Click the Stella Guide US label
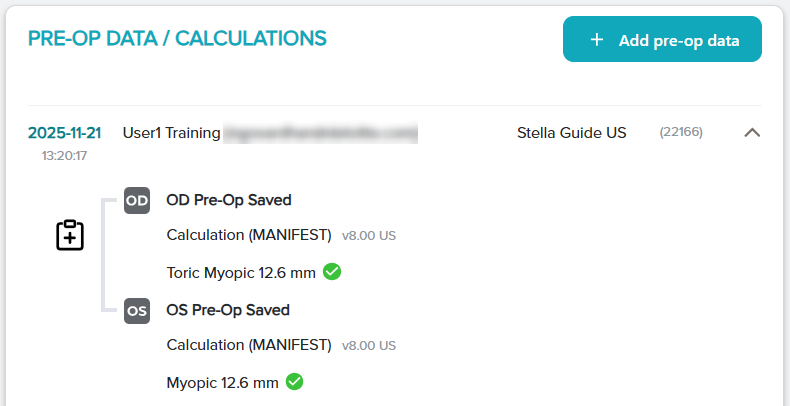The width and height of the screenshot is (790, 406). click(572, 132)
